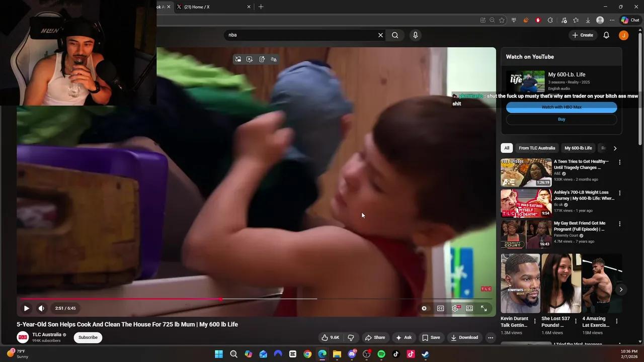Image resolution: width=644 pixels, height=362 pixels.
Task: Open options for 'She Lost 537 Pounds' short
Action: coord(576,321)
